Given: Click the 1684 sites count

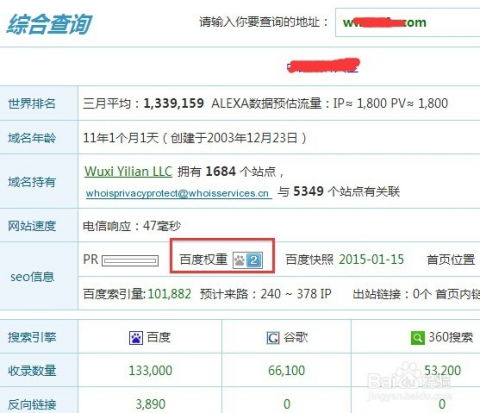Looking at the screenshot, I should pos(221,171).
